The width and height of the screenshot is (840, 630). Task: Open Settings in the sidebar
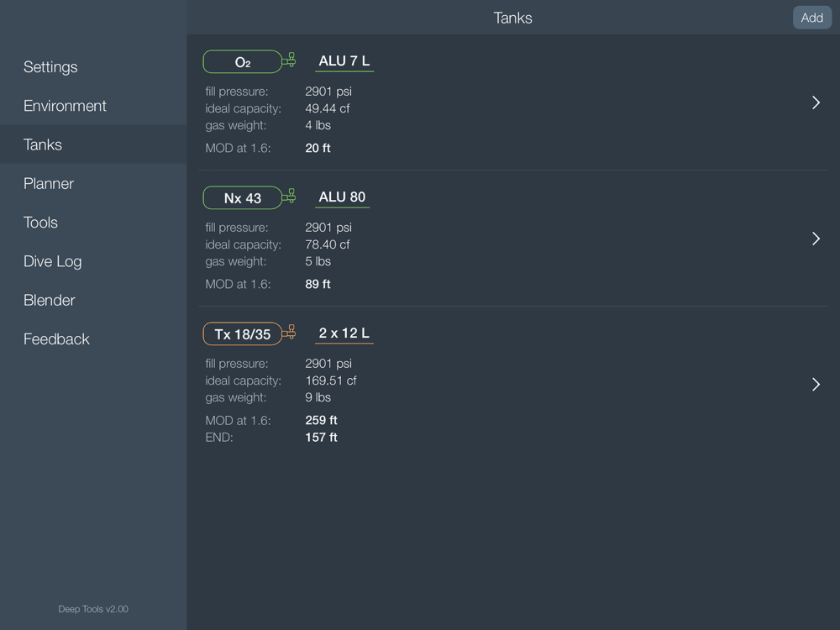tap(93, 67)
